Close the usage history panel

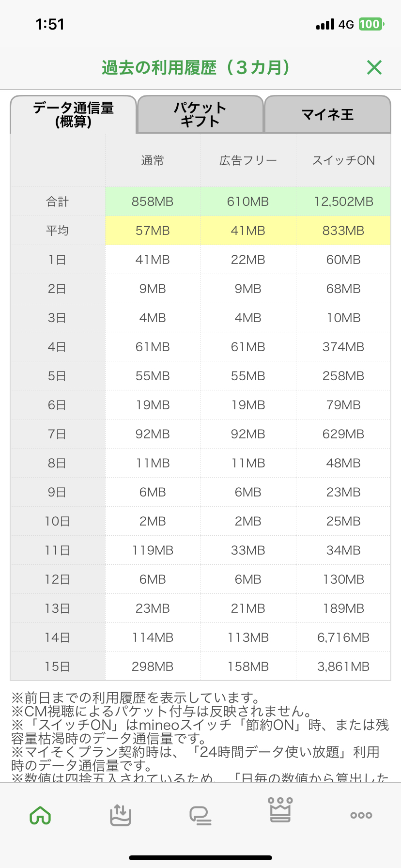[x=374, y=67]
